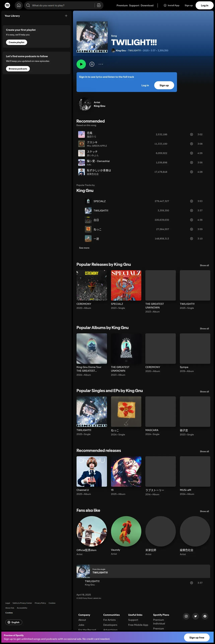Add 恋風 to library with its plus icon
This screenshot has width=215, height=644.
pyautogui.click(x=191, y=134)
